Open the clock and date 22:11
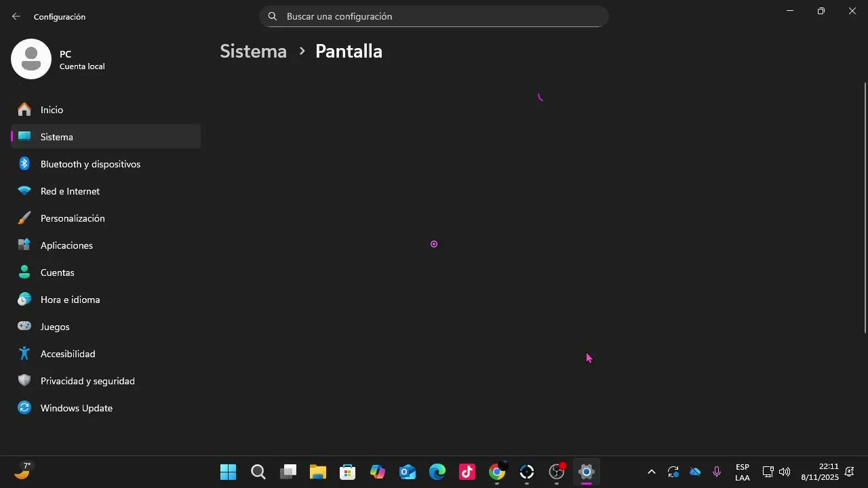The image size is (868, 488). pyautogui.click(x=820, y=472)
